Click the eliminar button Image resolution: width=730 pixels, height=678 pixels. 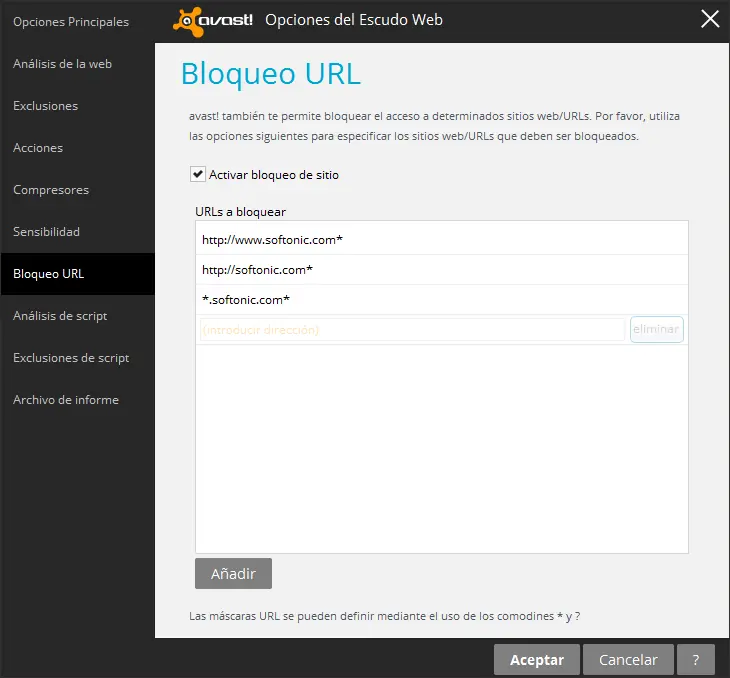[656, 329]
